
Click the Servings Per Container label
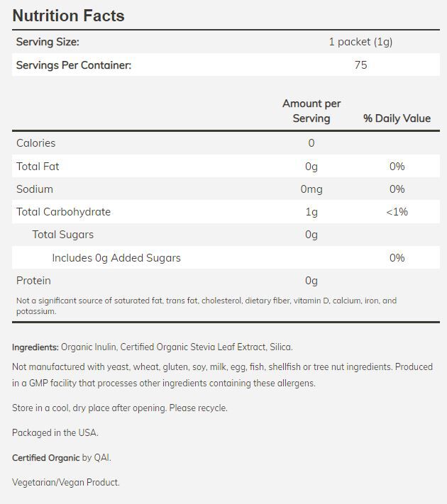(74, 65)
